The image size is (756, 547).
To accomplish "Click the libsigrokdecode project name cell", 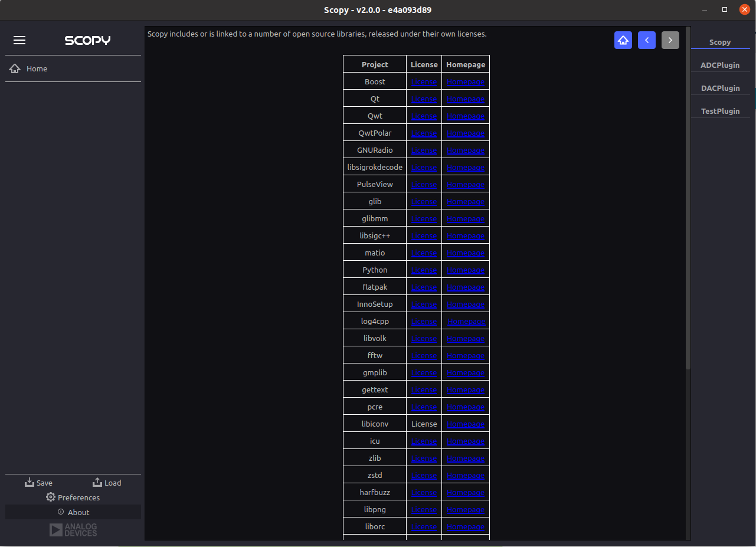I will coord(375,168).
